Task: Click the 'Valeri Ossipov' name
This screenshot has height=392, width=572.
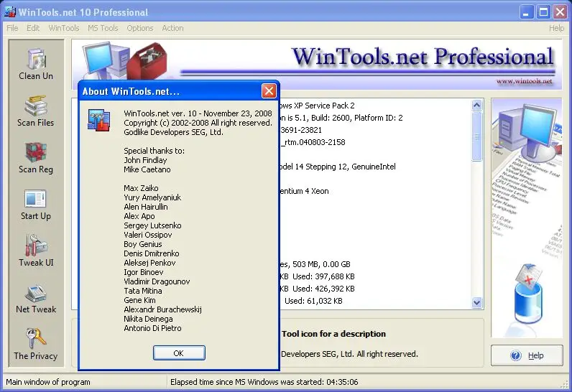Action: coord(148,235)
